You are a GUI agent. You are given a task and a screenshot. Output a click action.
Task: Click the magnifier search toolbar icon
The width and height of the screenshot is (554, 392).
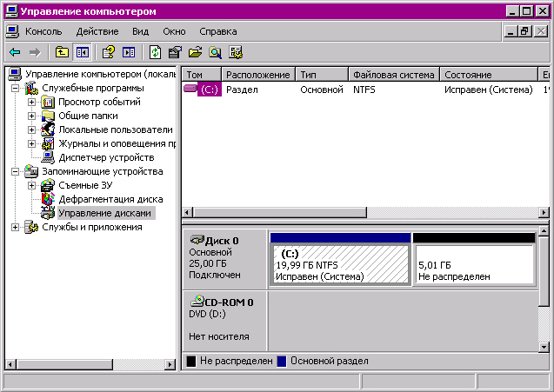(215, 53)
